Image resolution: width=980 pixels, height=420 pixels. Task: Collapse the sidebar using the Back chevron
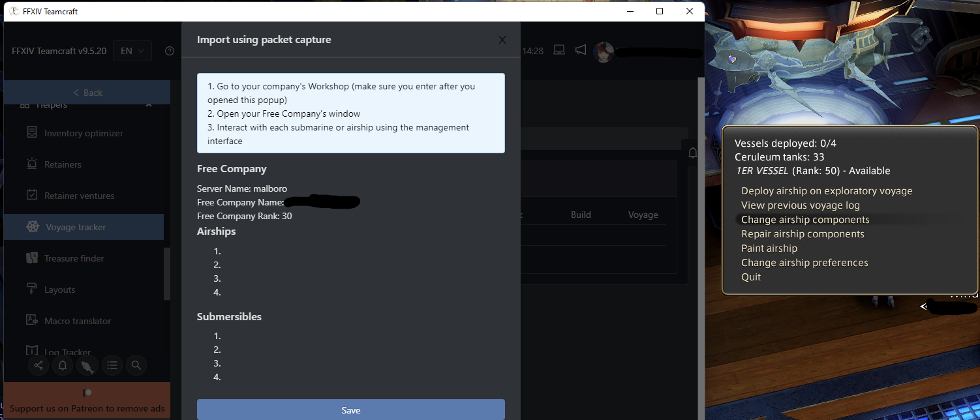click(x=87, y=92)
